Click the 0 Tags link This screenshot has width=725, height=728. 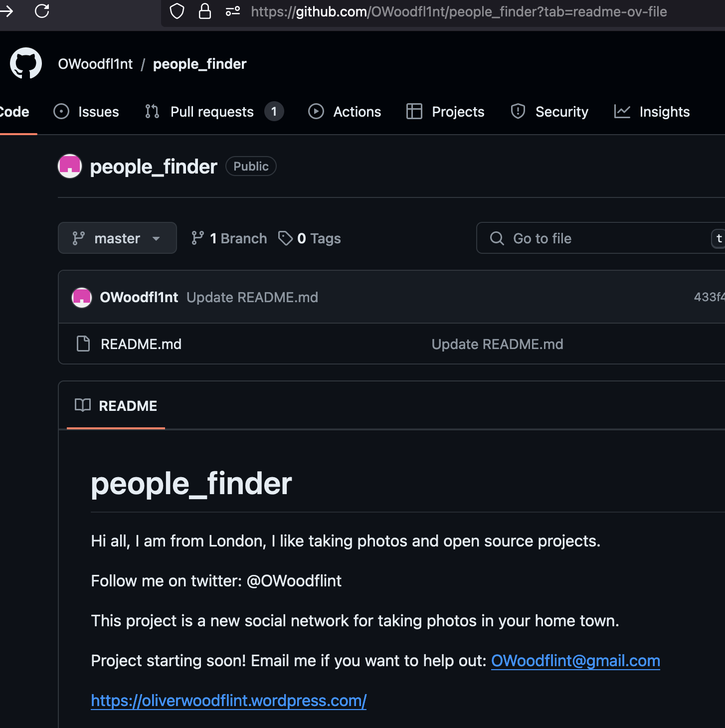(310, 238)
